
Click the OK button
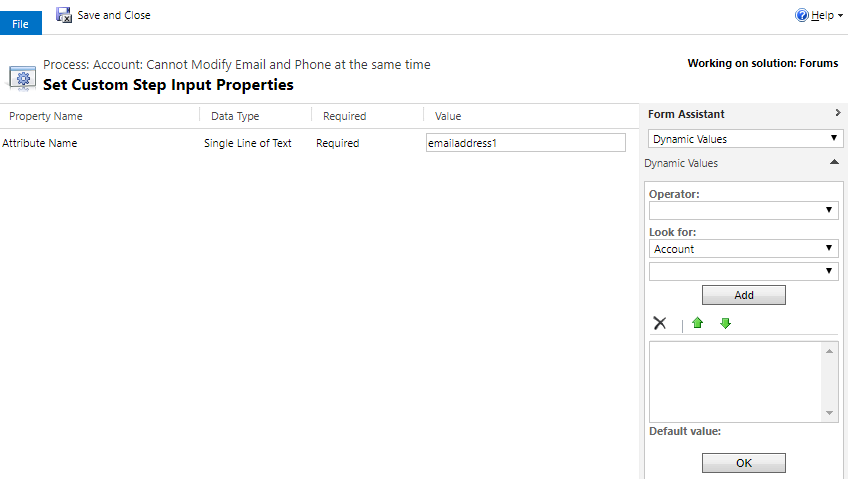click(744, 463)
